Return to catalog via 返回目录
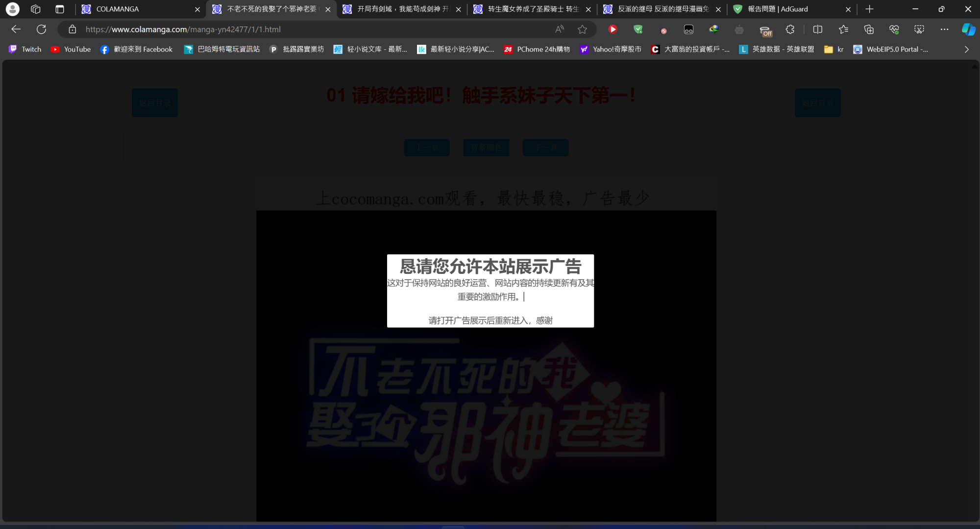The width and height of the screenshot is (980, 529). (154, 102)
